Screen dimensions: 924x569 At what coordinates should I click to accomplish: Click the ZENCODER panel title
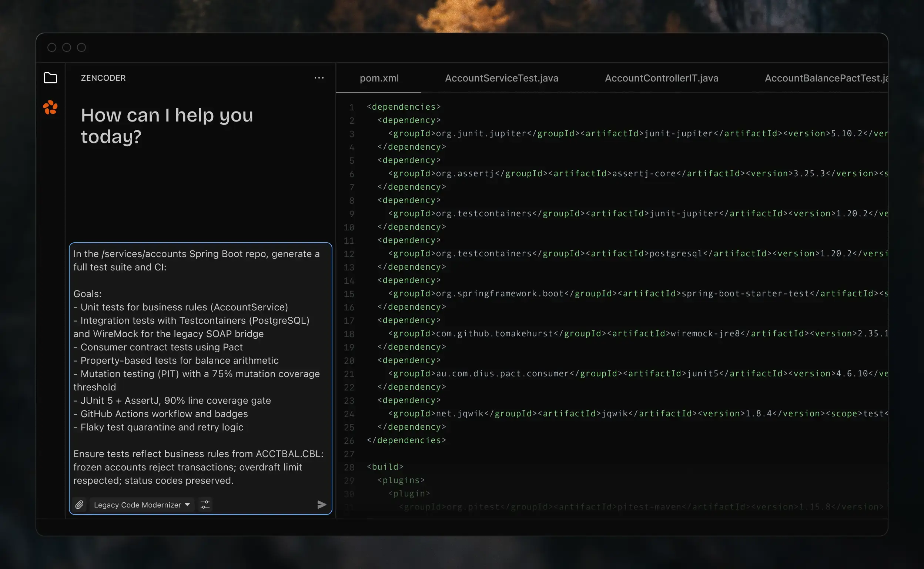click(103, 78)
